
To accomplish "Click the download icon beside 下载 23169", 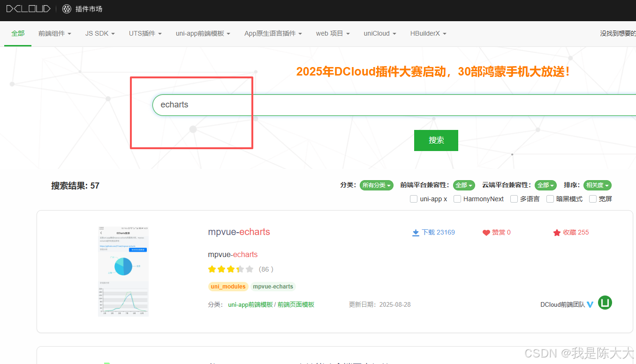I will [x=416, y=233].
